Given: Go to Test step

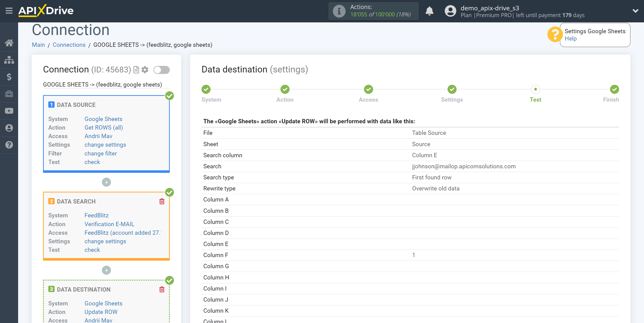Looking at the screenshot, I should pos(536,89).
